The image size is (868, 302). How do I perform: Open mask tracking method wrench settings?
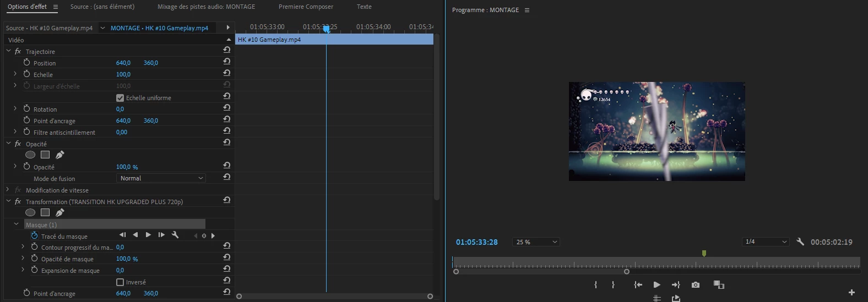tap(175, 235)
